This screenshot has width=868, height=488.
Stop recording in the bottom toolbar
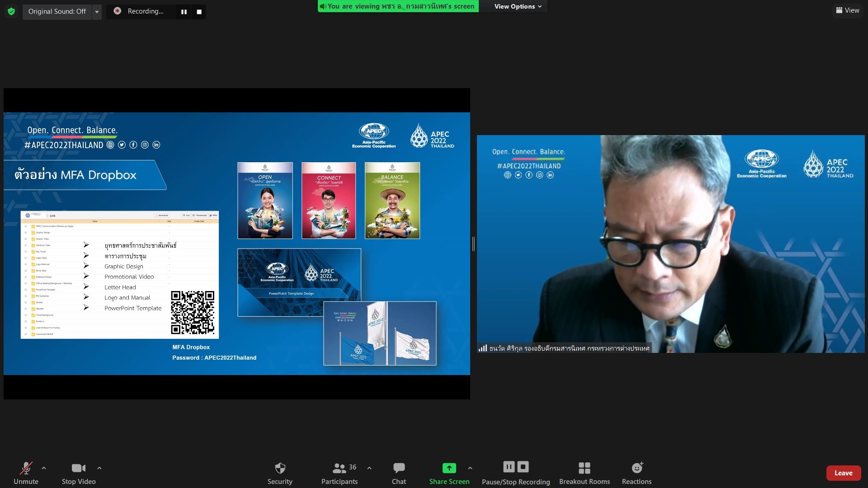click(x=523, y=467)
